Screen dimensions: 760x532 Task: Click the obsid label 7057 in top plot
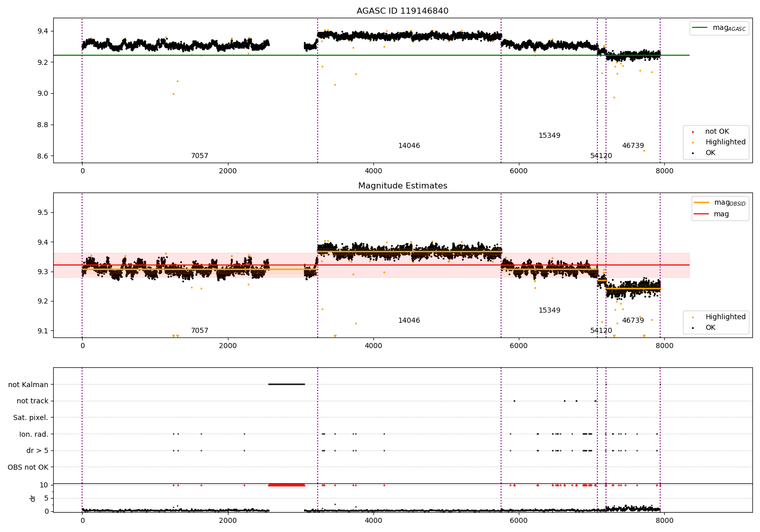pos(200,156)
